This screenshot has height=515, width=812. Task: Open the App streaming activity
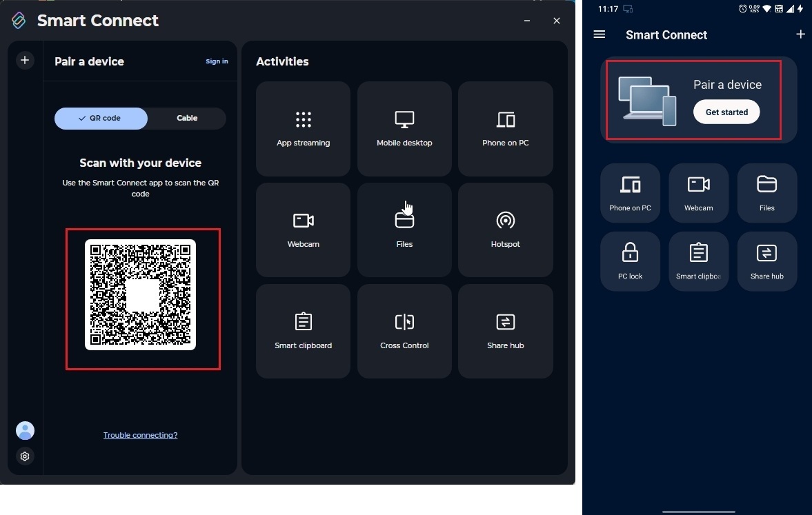(303, 129)
